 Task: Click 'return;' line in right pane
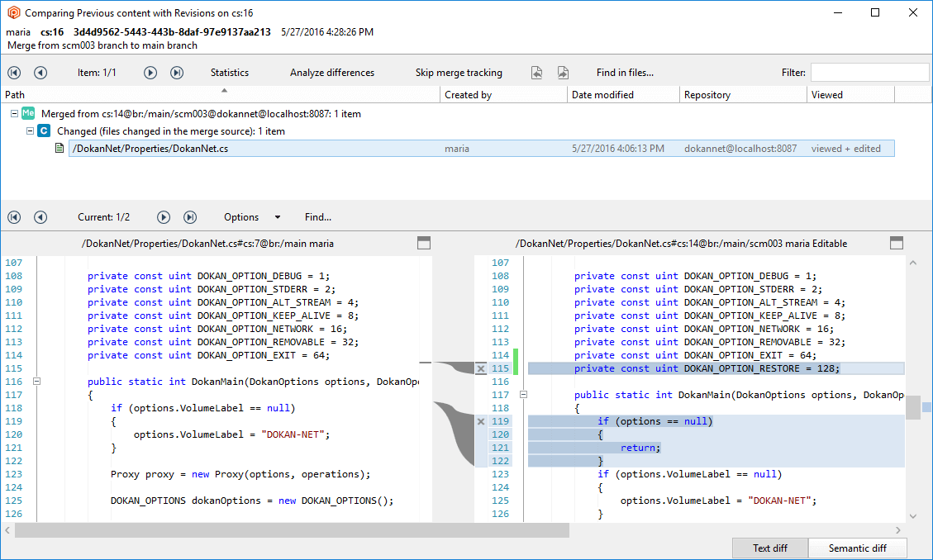click(640, 448)
